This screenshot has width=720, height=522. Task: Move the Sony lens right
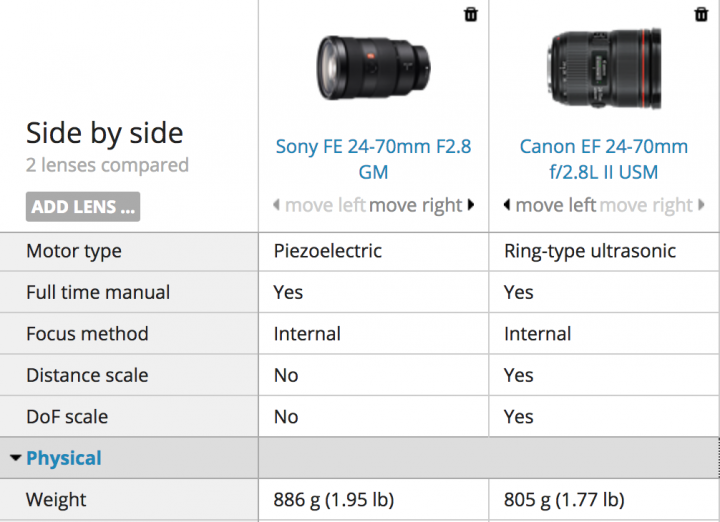coord(416,205)
